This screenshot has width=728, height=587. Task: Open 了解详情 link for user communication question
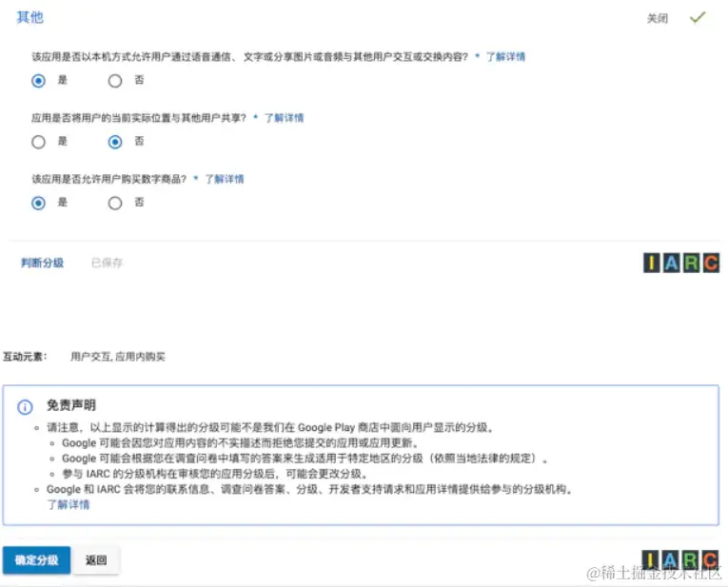(x=505, y=57)
